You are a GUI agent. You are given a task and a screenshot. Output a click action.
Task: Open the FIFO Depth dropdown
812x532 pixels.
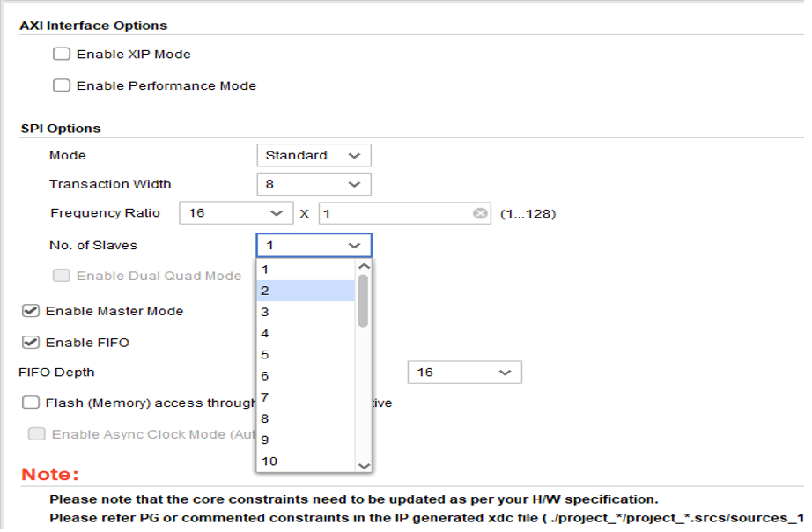click(x=464, y=373)
